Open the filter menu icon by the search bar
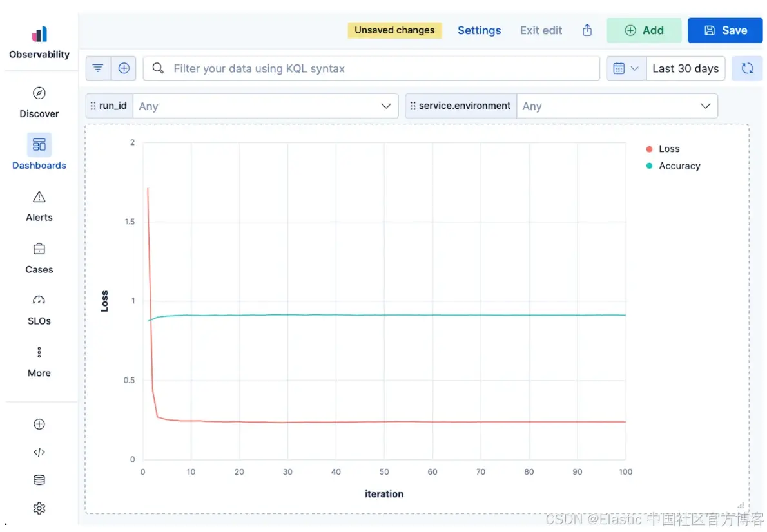 98,68
